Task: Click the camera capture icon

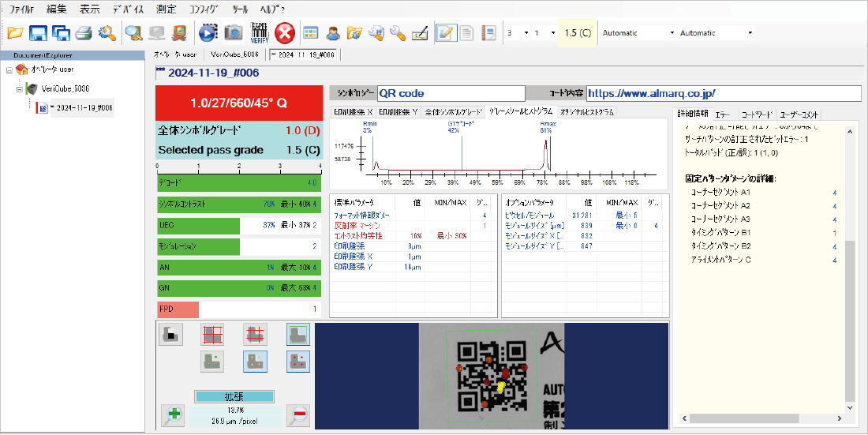Action: coord(234,33)
